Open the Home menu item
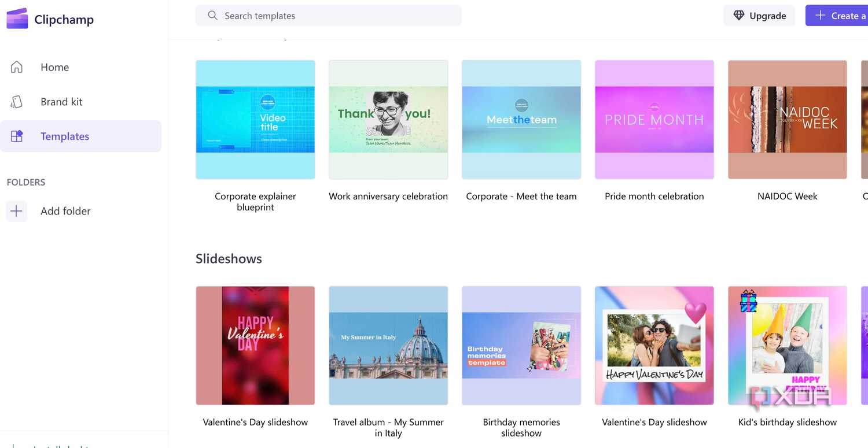The height and width of the screenshot is (448, 868). click(x=81, y=67)
